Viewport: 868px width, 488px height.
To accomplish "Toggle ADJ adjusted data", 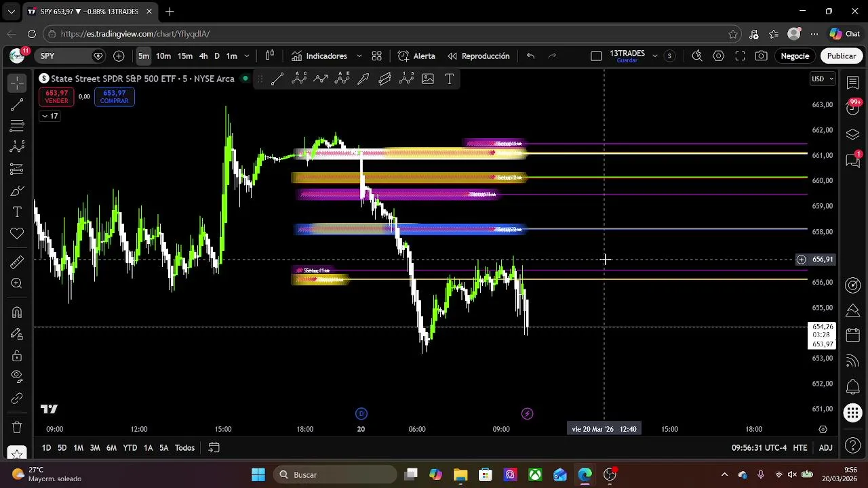I will point(825,448).
